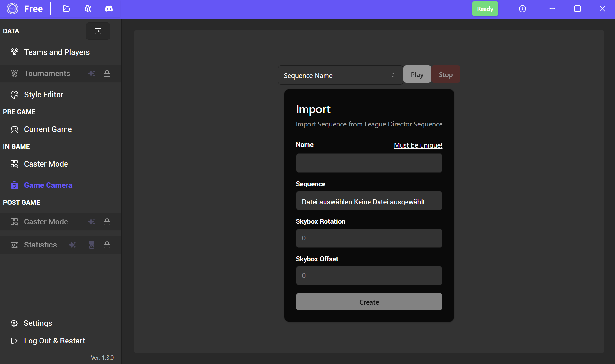Click the Create button
Viewport: 615px width, 364px height.
369,302
